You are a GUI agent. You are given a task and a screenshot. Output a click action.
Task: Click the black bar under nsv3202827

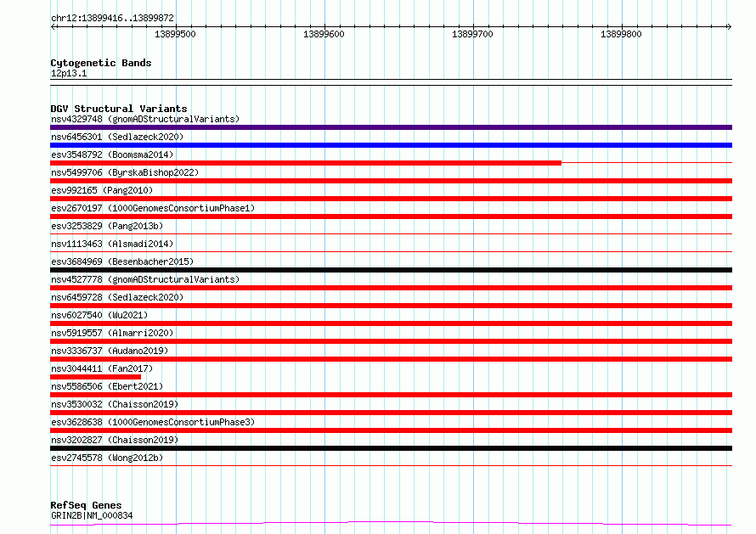[x=391, y=448]
